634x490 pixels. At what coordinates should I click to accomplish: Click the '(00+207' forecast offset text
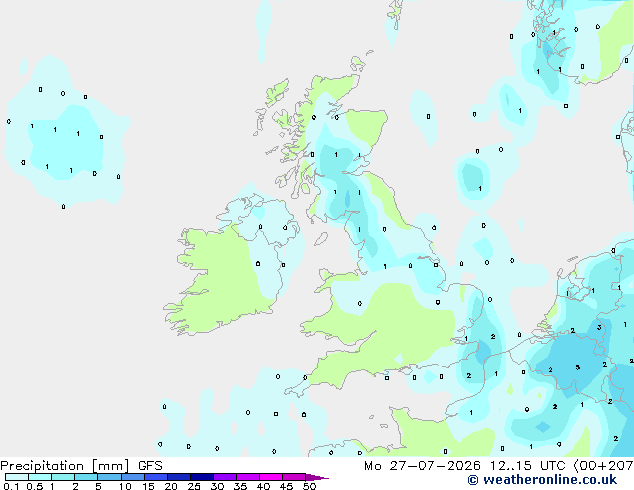coord(603,466)
